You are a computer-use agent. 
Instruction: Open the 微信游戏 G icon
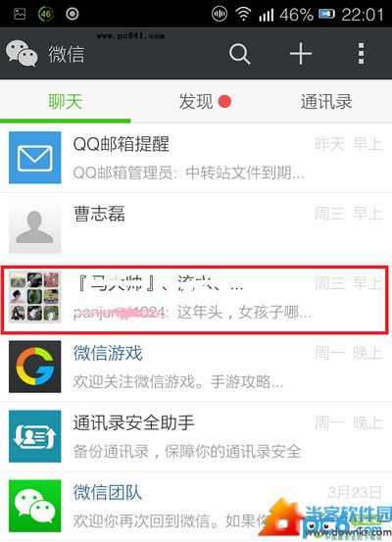tap(34, 367)
